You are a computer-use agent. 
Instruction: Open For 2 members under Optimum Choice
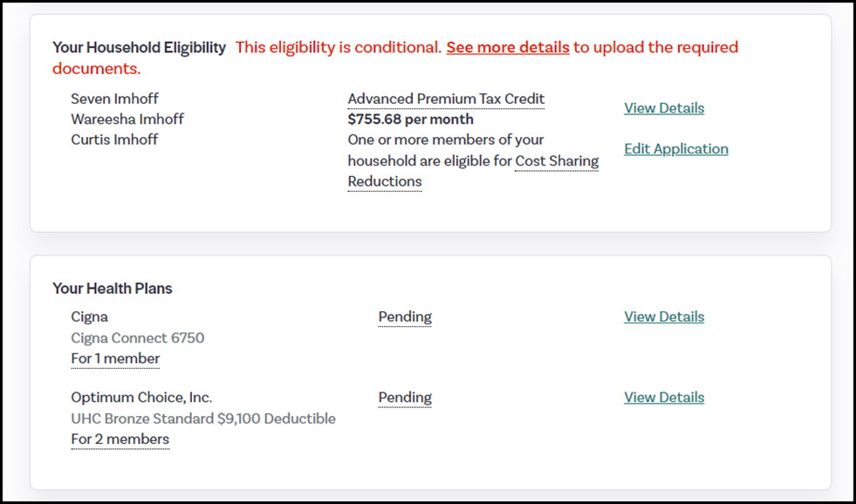[x=120, y=439]
